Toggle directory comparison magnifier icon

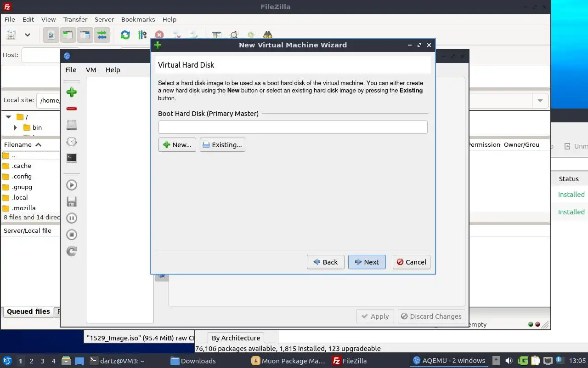point(234,35)
